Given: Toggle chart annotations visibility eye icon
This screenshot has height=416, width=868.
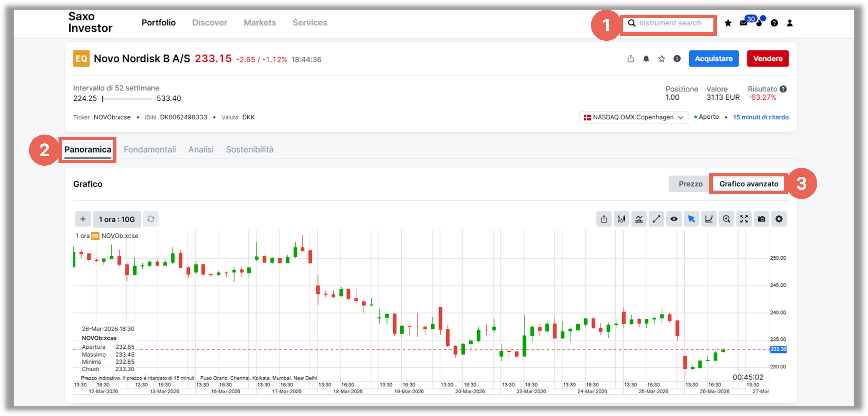Looking at the screenshot, I should (674, 219).
